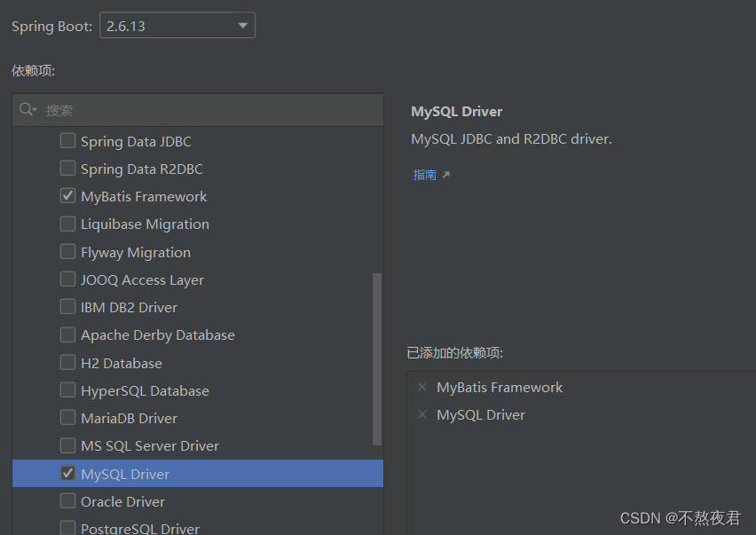756x535 pixels.
Task: Enable MS SQL Server Driver checkbox
Action: click(x=68, y=445)
